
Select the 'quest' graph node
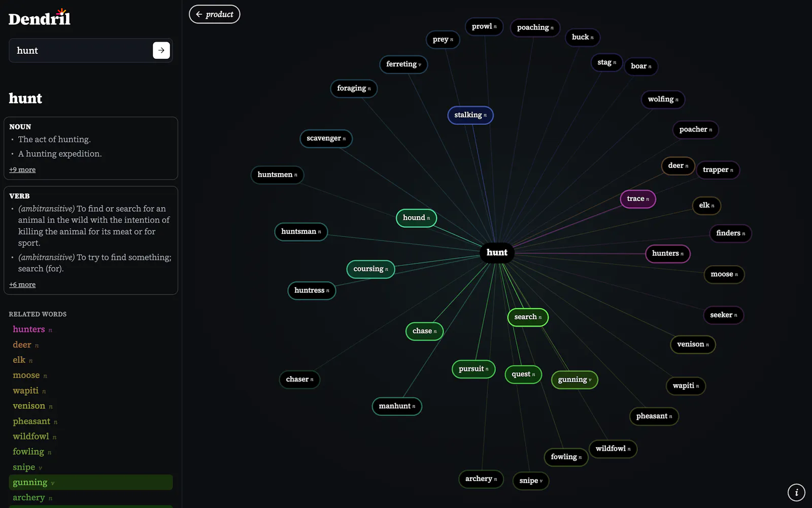523,374
